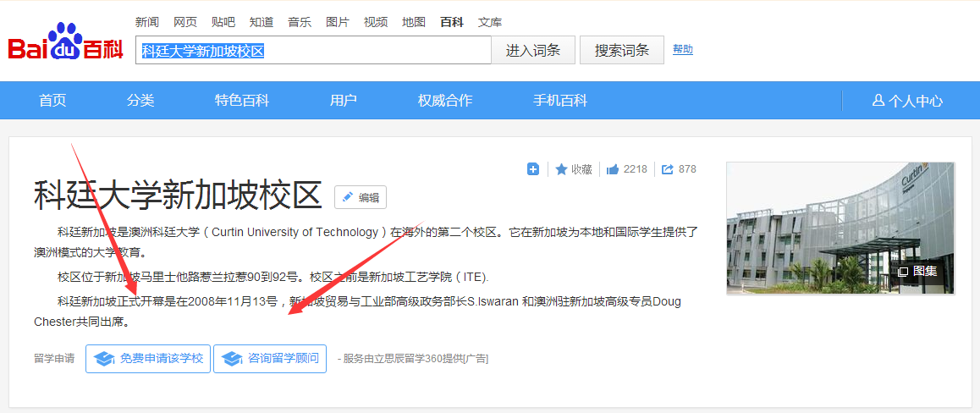Open the 贴吧 link

(223, 23)
